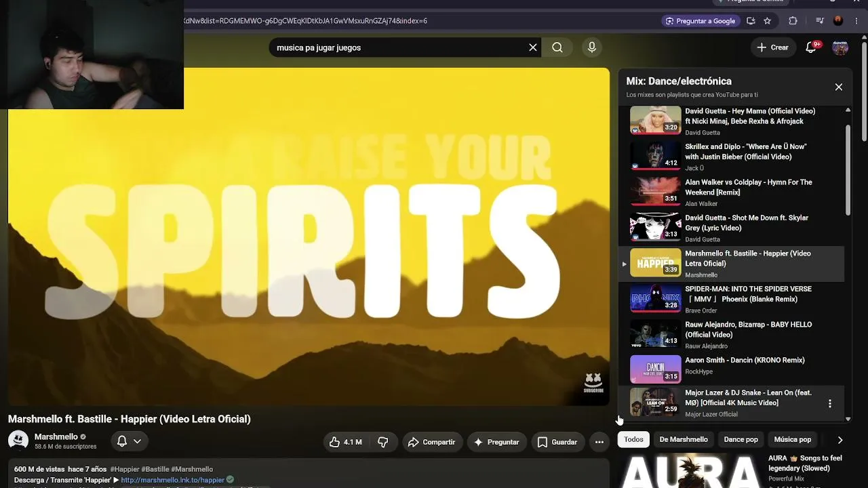Close the Mix: Dance/electrónica playlist panel
This screenshot has width=868, height=488.
[839, 87]
